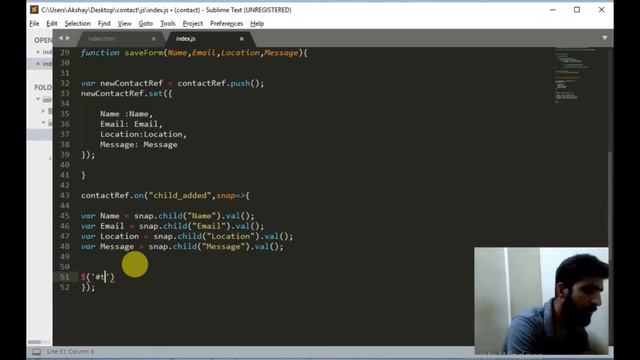Open the Tools menu

168,24
